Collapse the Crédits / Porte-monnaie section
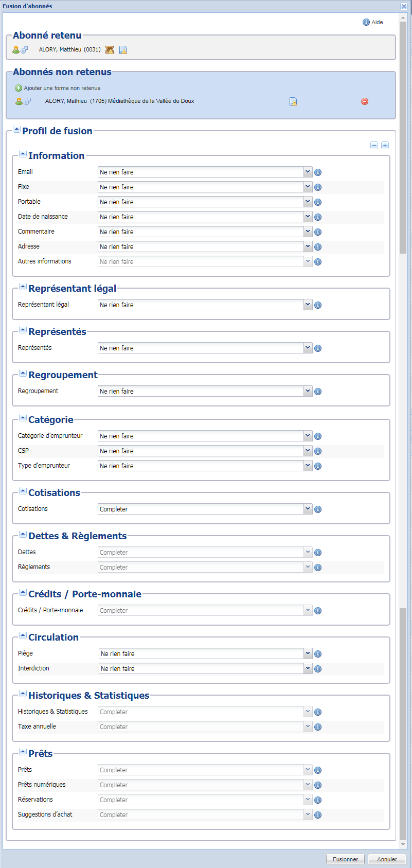Viewport: 412px width, 868px height. point(23,592)
